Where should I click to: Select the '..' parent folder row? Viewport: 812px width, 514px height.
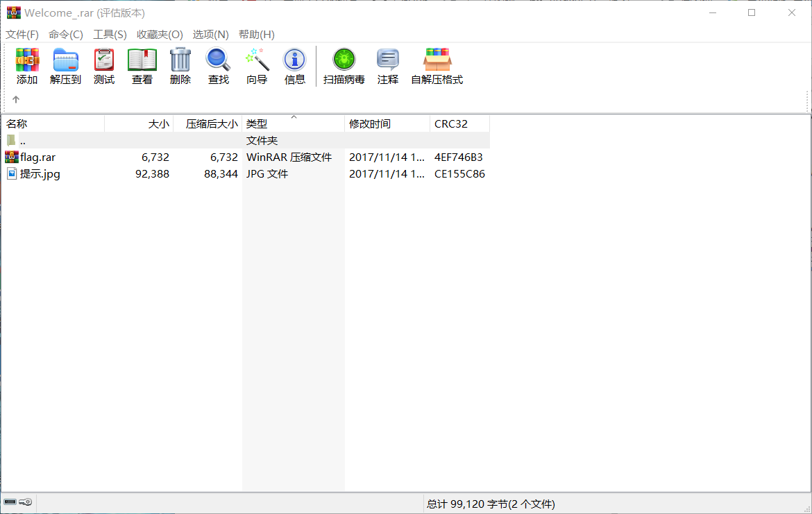(x=246, y=140)
